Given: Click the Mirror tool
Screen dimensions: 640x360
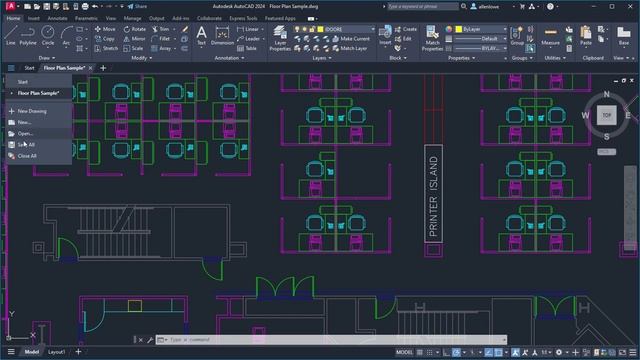Looking at the screenshot, I should 134,39.
